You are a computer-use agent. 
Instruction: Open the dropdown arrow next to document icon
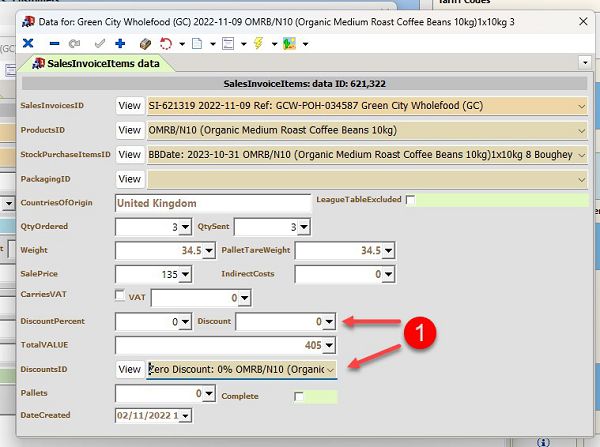pyautogui.click(x=213, y=44)
